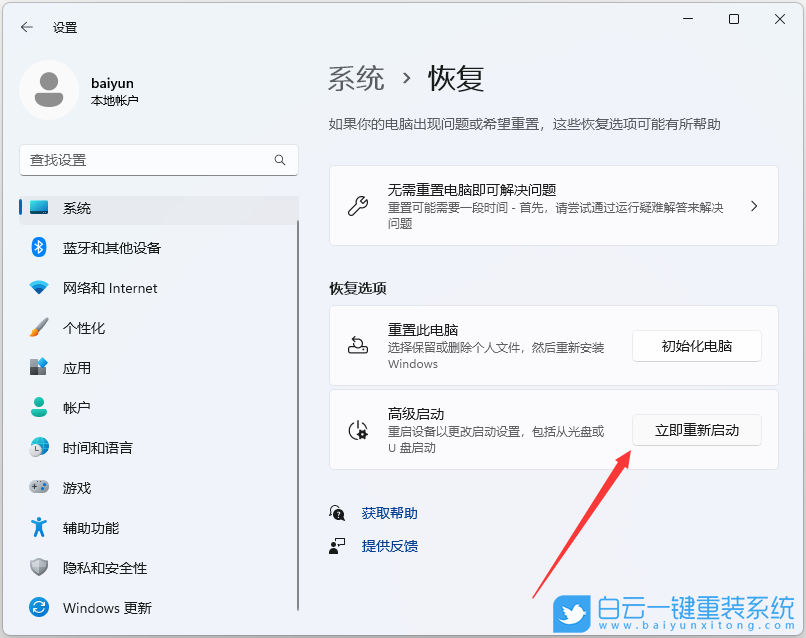Screen dimensions: 806x638
Task: Click the Windows Update icon
Action: coord(39,608)
